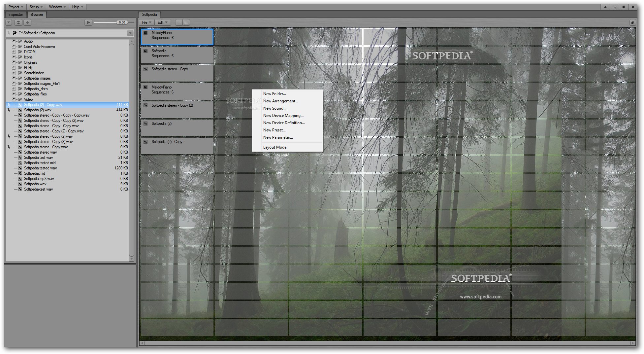Click the plus add button in Browser toolbar
The width and height of the screenshot is (644, 354).
(x=27, y=22)
